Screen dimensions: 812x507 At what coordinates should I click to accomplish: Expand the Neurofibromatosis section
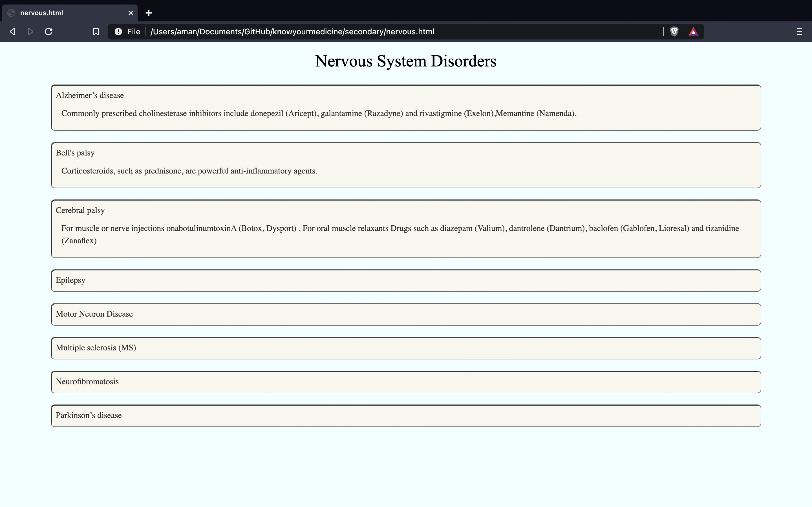[87, 382]
